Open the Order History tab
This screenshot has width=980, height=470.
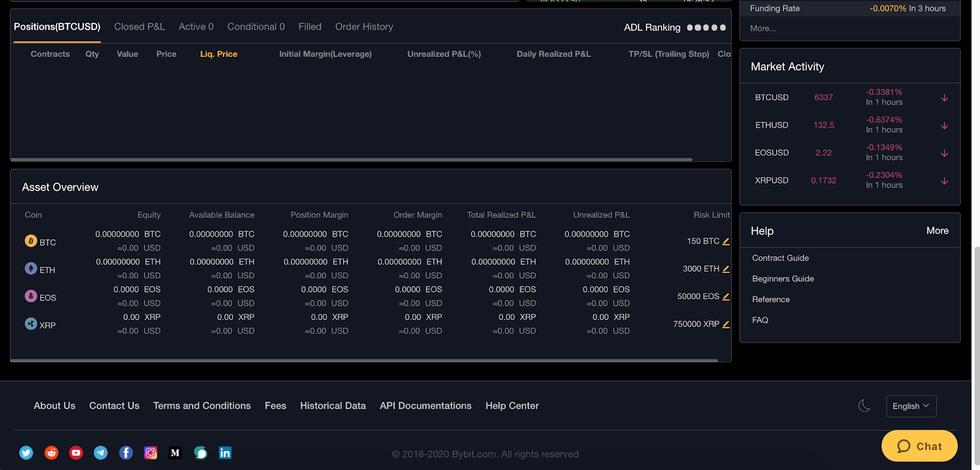[x=364, y=27]
